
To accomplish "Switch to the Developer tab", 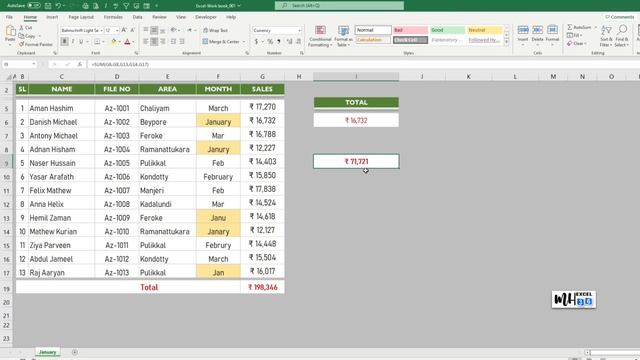I will point(206,17).
